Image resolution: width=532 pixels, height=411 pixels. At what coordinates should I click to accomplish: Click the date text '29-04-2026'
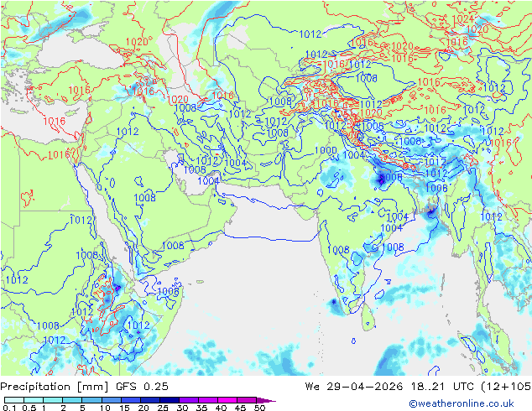(x=365, y=387)
